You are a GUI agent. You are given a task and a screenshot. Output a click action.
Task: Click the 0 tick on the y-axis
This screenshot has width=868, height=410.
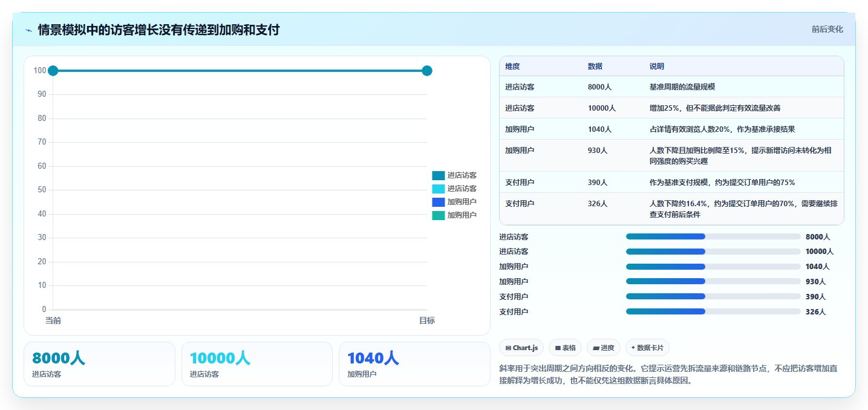point(44,310)
